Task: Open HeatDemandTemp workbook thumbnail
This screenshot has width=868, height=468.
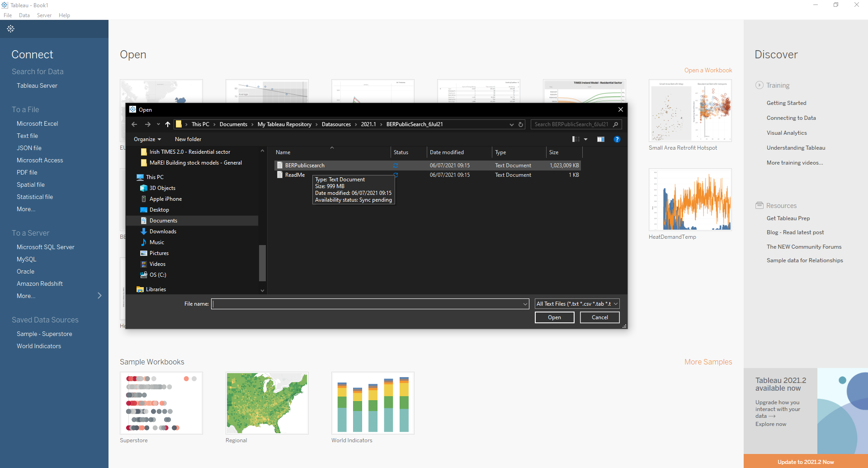Action: coord(690,199)
